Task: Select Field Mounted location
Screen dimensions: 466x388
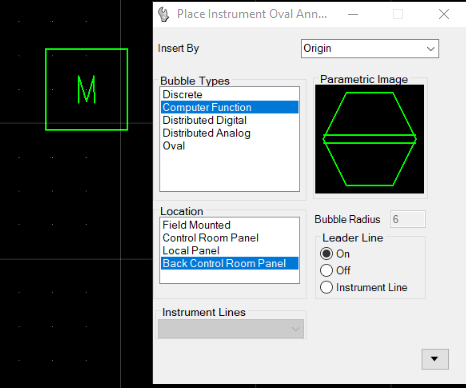Action: click(x=229, y=225)
